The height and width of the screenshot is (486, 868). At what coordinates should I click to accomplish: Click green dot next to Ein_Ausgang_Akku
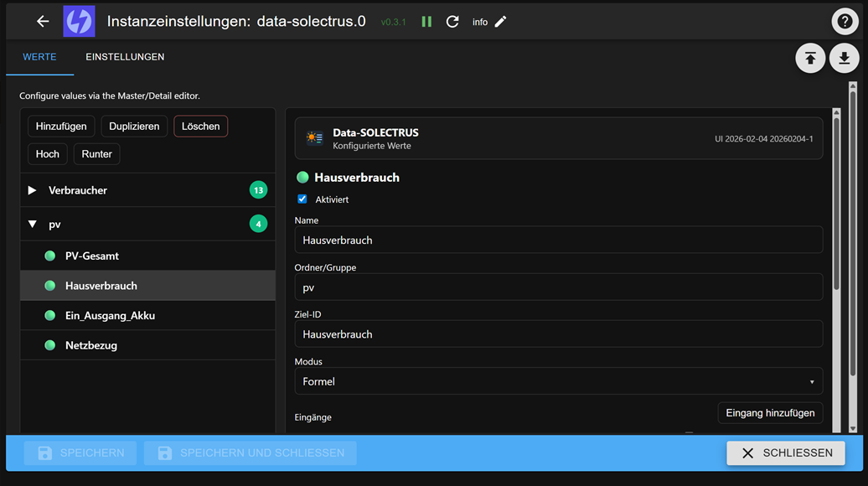[x=49, y=316]
